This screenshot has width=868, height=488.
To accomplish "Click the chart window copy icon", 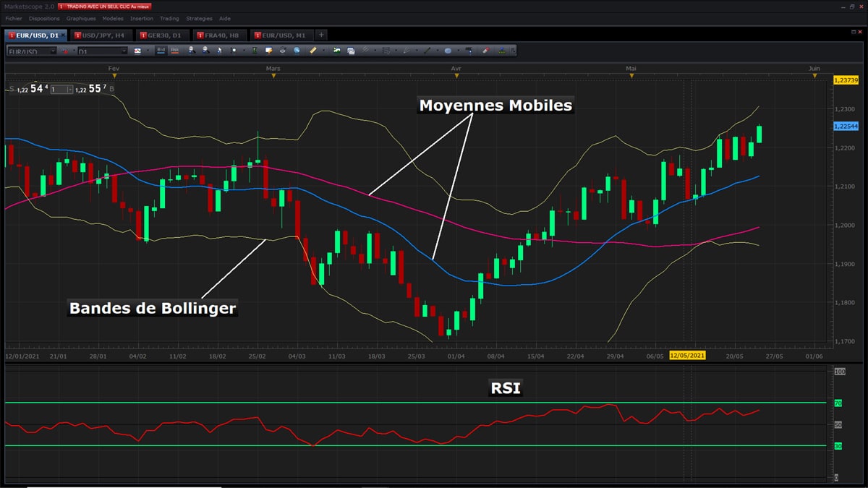I will pos(351,51).
